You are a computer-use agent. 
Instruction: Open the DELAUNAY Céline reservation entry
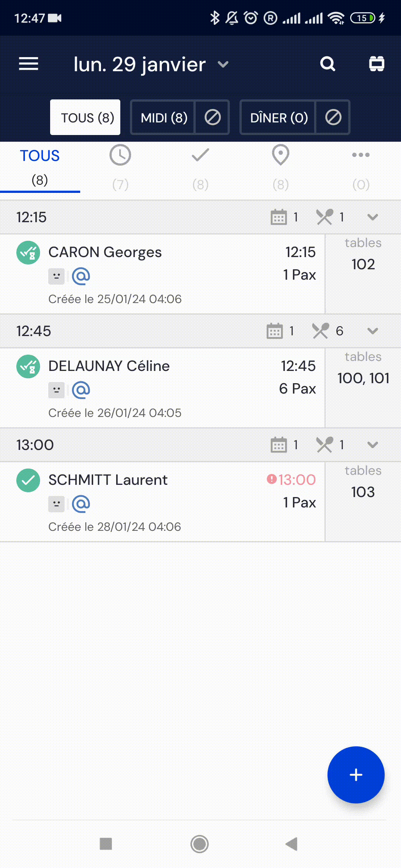(x=163, y=388)
